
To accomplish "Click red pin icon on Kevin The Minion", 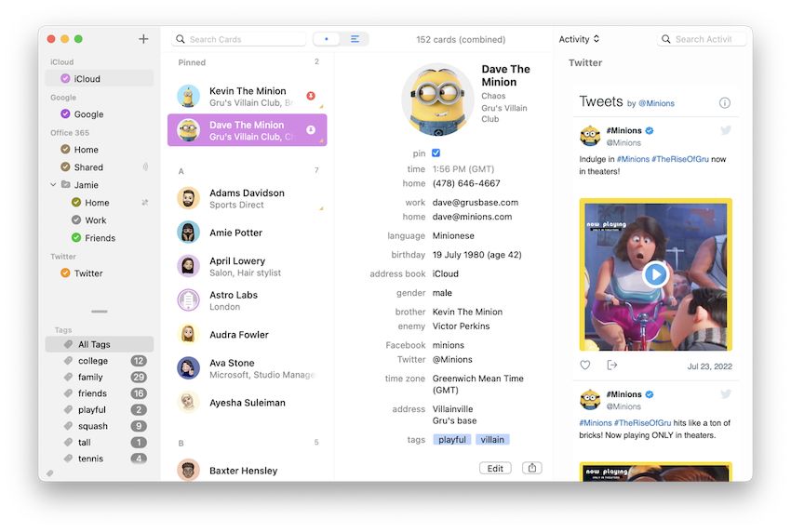I will 311,95.
